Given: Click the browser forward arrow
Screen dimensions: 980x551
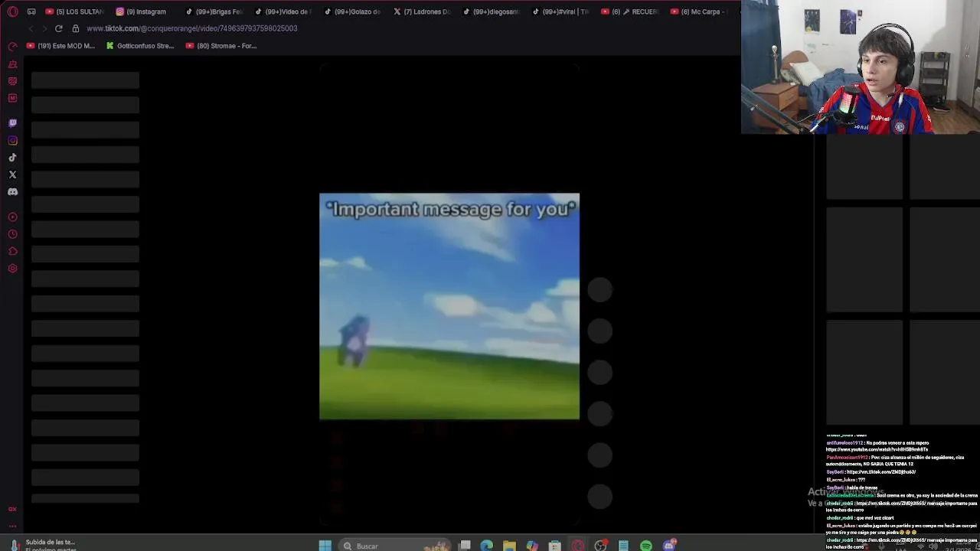Looking at the screenshot, I should [44, 28].
